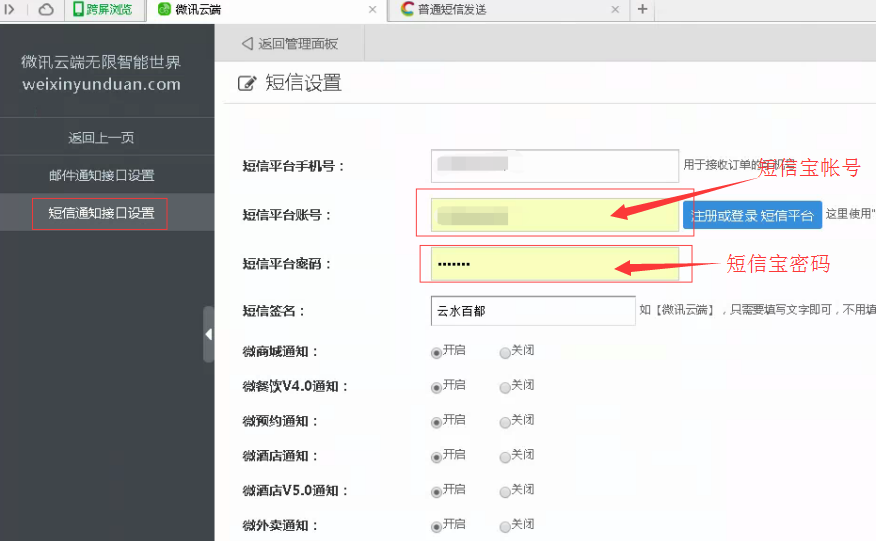Click 注册或登录 短信平台 button

752,215
